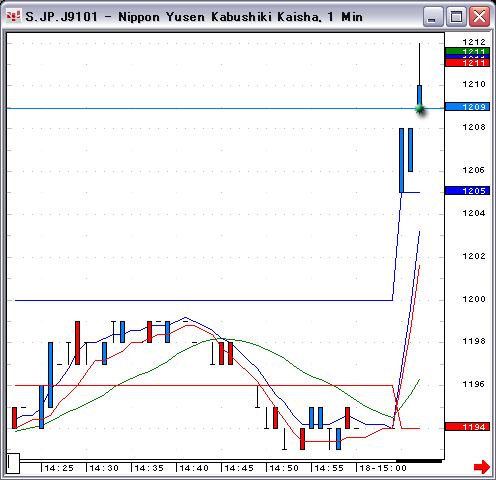Maximize the chart window
The width and height of the screenshot is (496, 480).
[x=456, y=16]
